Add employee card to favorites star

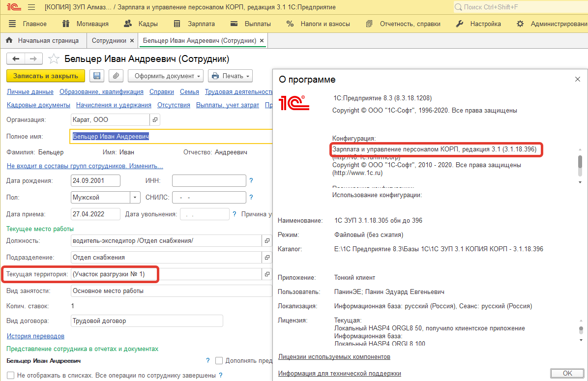click(54, 59)
